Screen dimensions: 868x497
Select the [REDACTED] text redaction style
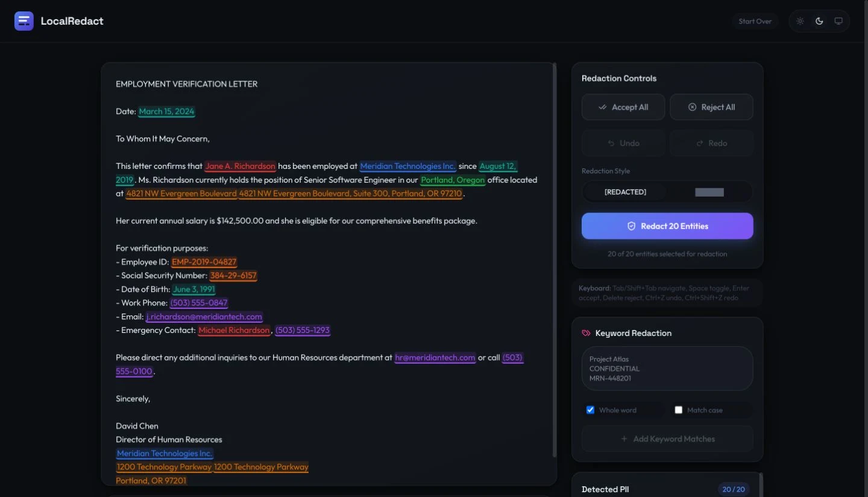coord(625,192)
